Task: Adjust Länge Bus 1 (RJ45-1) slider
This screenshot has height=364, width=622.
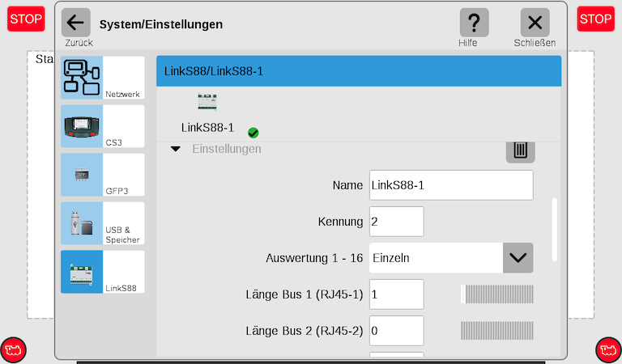Action: point(496,294)
